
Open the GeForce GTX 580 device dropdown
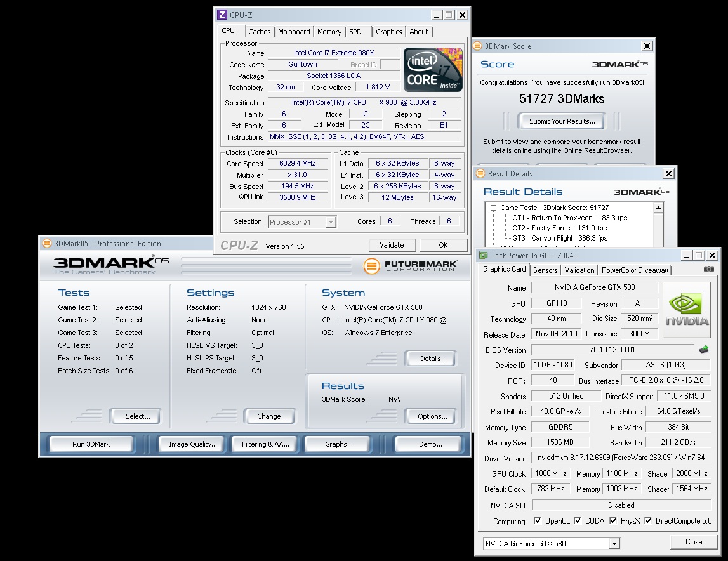click(614, 543)
